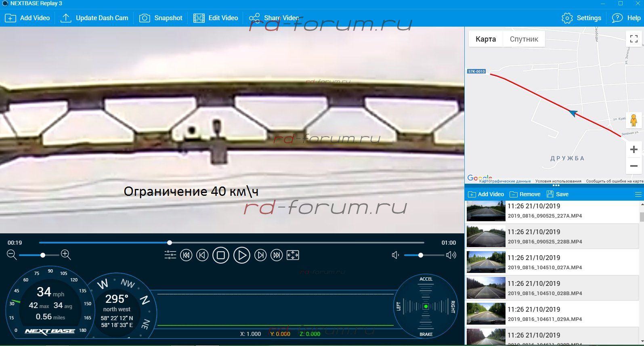Viewport: 644px width, 346px height.
Task: Toggle fullscreen video view icon
Action: click(x=293, y=255)
